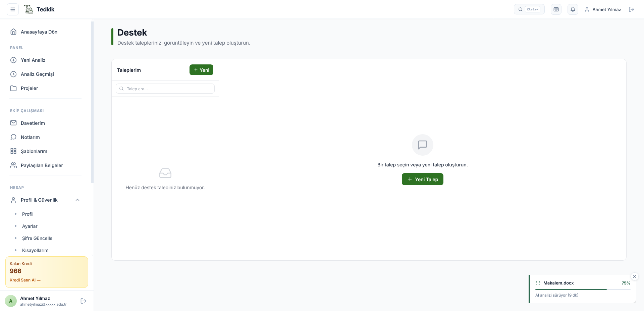Click the speech bubble icon for Notlarım

click(x=13, y=137)
